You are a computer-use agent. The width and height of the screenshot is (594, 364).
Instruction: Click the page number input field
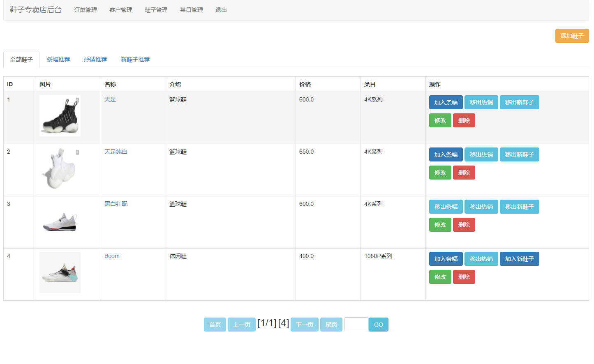(x=356, y=324)
